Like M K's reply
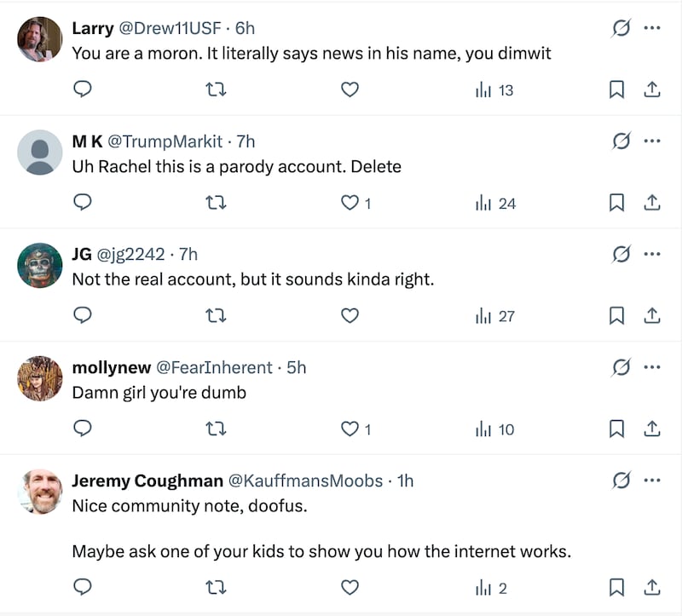Viewport: 682px width, 616px height. click(x=350, y=202)
